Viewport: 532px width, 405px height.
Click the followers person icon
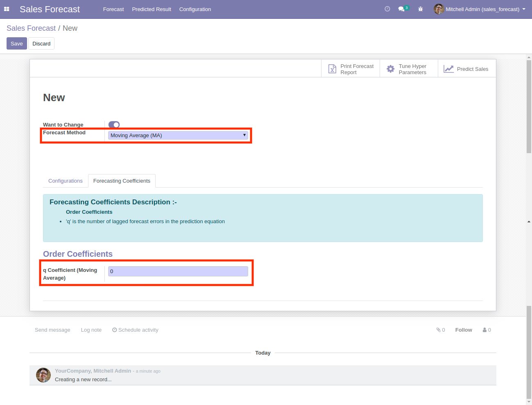pos(485,330)
